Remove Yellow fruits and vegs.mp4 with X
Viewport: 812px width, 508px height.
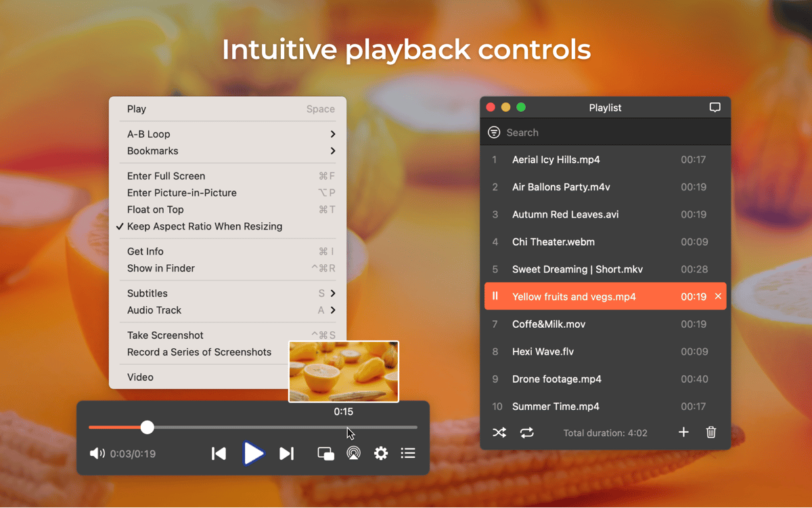[x=718, y=297]
